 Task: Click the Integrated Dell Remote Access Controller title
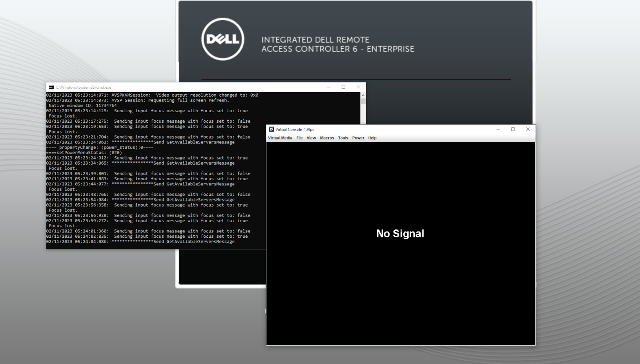(x=338, y=44)
